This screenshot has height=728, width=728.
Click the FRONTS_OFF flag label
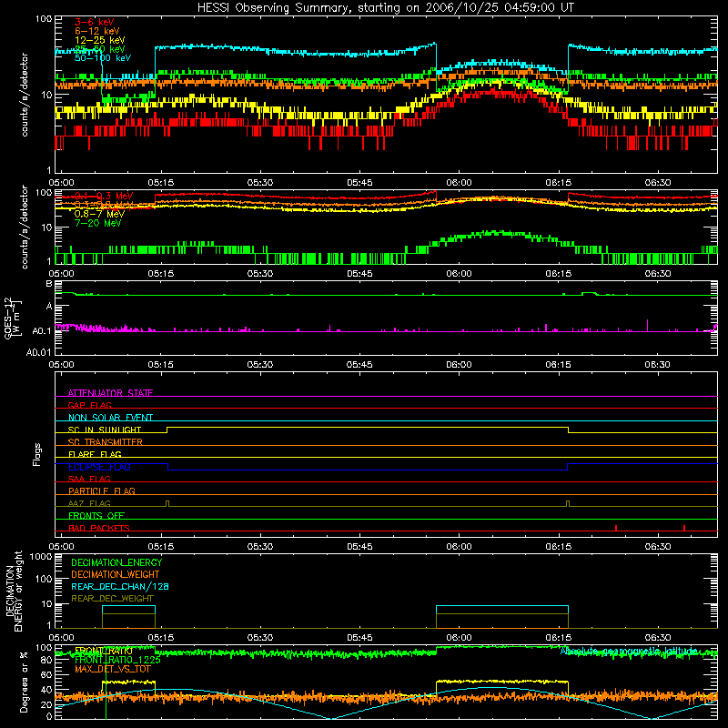[x=96, y=516]
